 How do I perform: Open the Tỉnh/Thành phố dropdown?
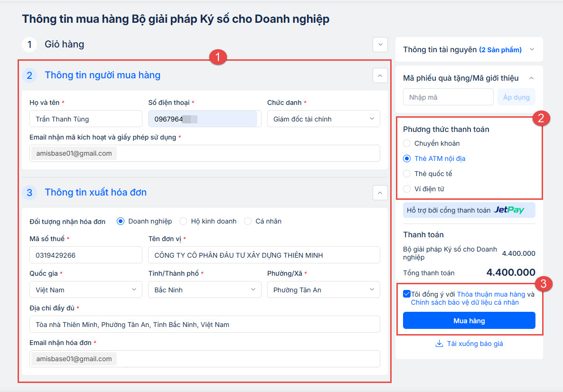(205, 289)
